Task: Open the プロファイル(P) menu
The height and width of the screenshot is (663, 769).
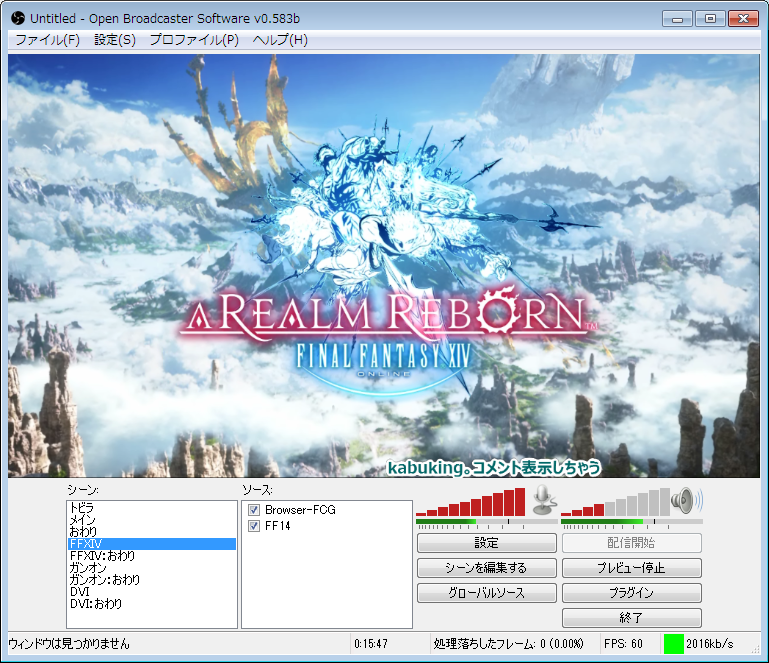Action: click(194, 40)
